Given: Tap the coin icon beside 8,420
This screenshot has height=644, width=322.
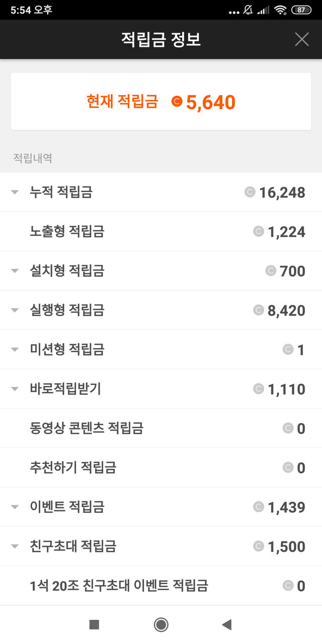Looking at the screenshot, I should pyautogui.click(x=259, y=310).
